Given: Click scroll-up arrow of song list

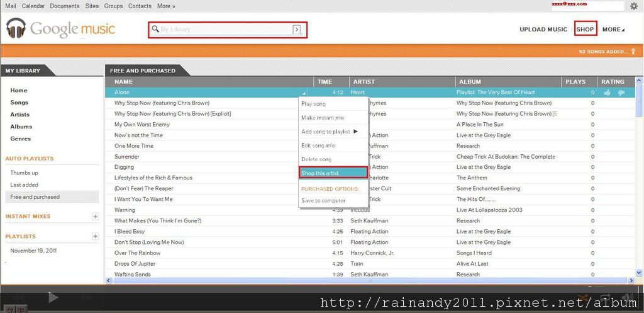Looking at the screenshot, I should [x=639, y=81].
